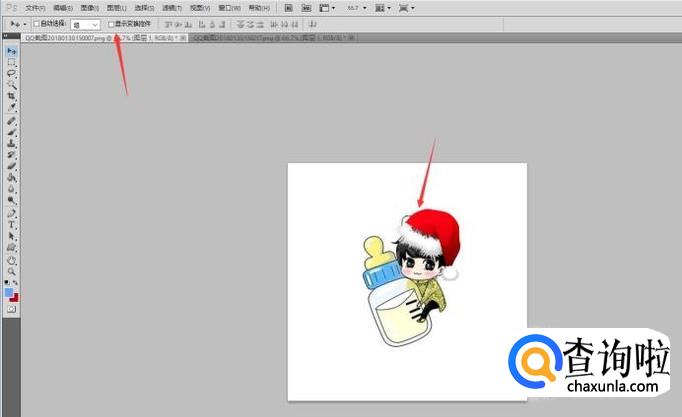
Task: Launch Bridge from the application bar
Action: 288,8
